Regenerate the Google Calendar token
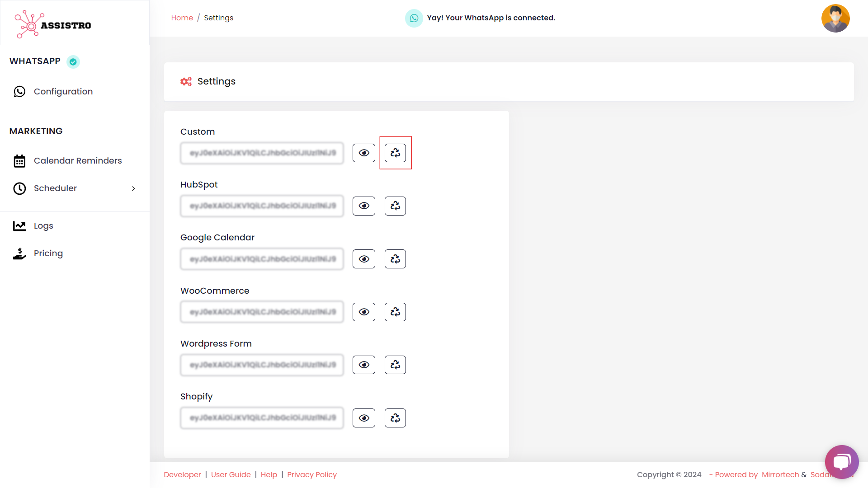This screenshot has width=868, height=488. click(395, 259)
